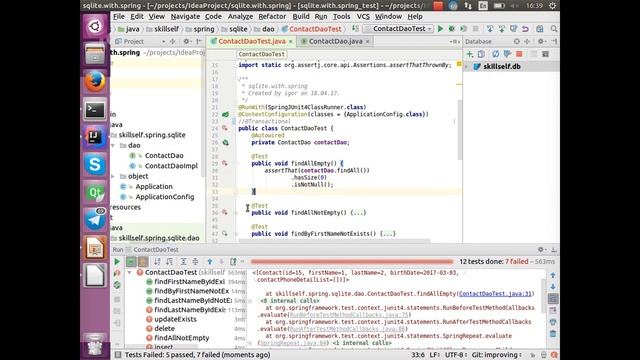Open RunAfterTestMethodCallbacks.java:86 link
The width and height of the screenshot is (640, 360).
[347, 329]
